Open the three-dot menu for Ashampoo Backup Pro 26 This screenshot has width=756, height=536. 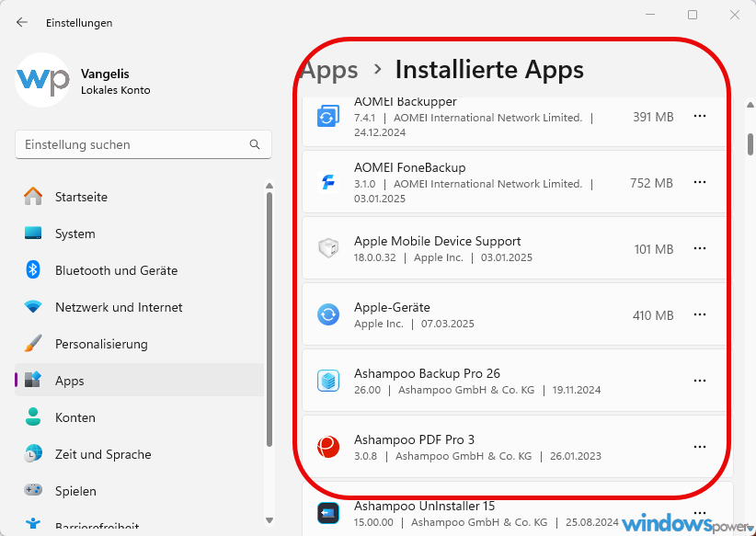pos(700,381)
